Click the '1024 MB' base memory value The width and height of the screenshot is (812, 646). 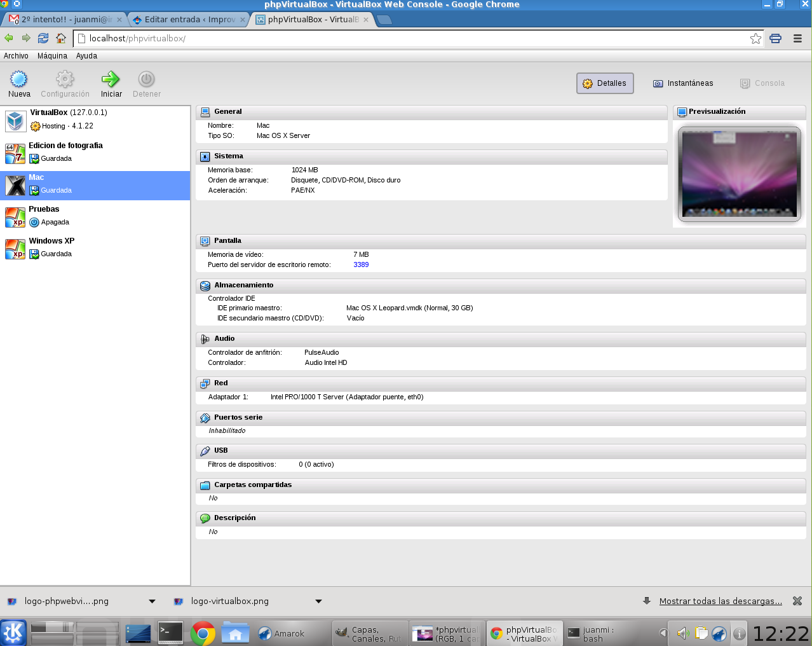coord(305,170)
